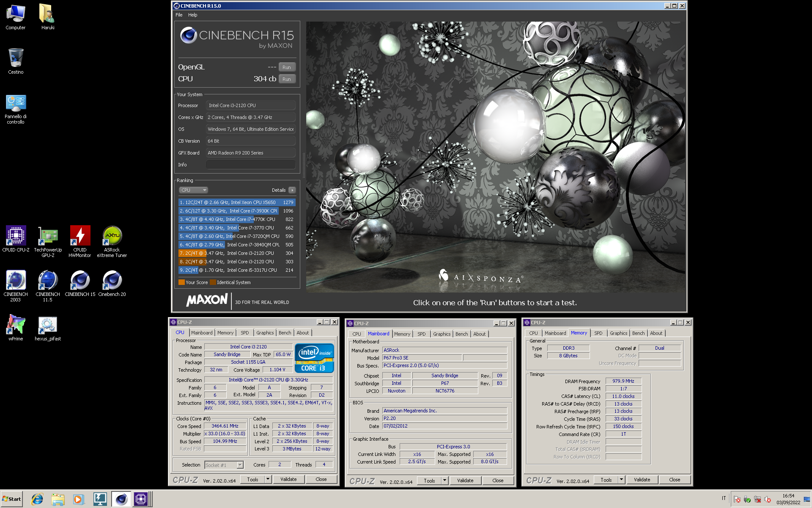The image size is (812, 508).
Task: Select ranking entry Xeon CPU X5650
Action: pyautogui.click(x=237, y=202)
